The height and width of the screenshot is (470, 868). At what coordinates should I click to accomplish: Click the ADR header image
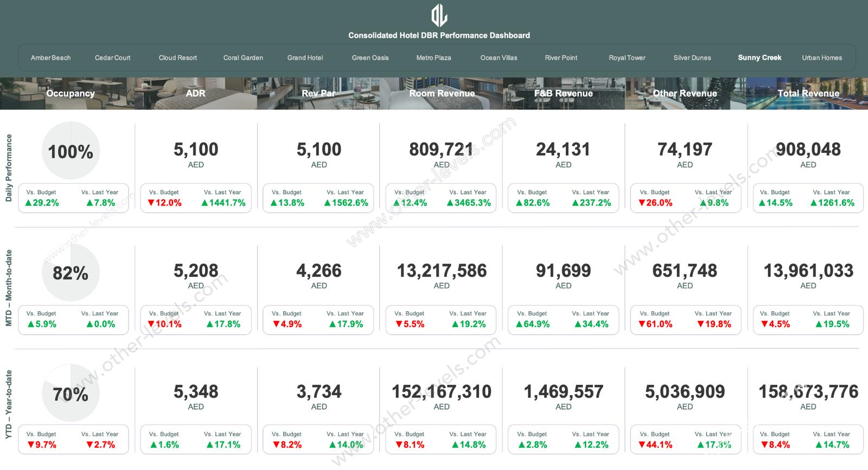[196, 93]
